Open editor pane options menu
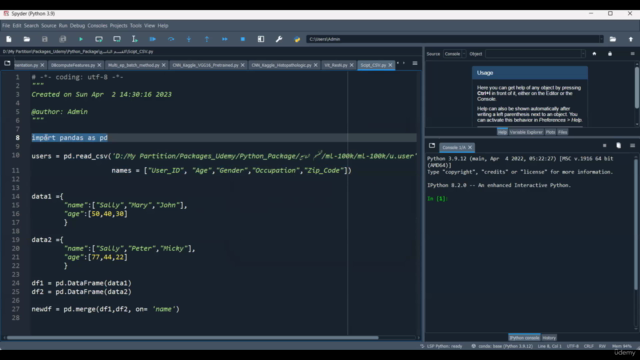The height and width of the screenshot is (360, 640). 415,63
